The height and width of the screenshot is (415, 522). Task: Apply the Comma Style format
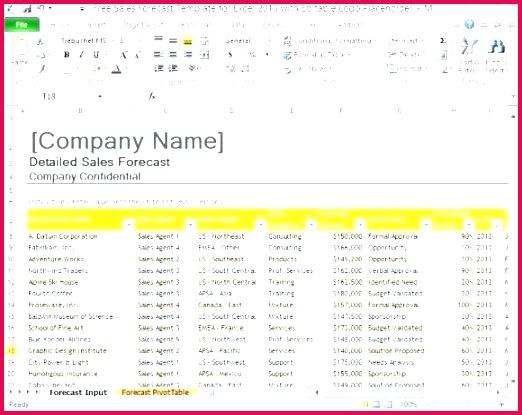click(x=267, y=55)
